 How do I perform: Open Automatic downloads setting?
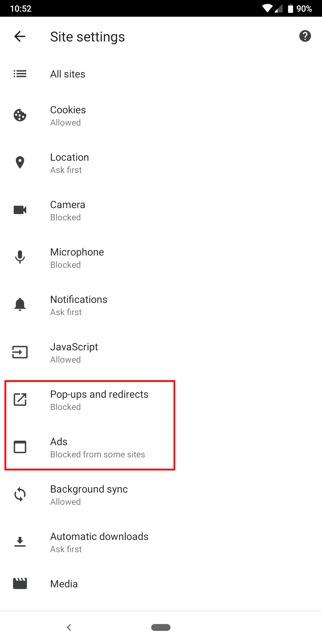point(161,542)
